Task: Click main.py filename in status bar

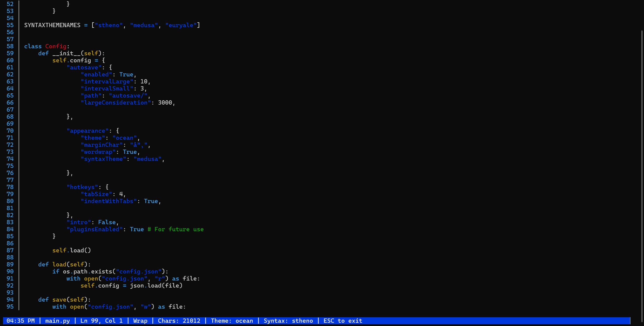Action: [57, 321]
